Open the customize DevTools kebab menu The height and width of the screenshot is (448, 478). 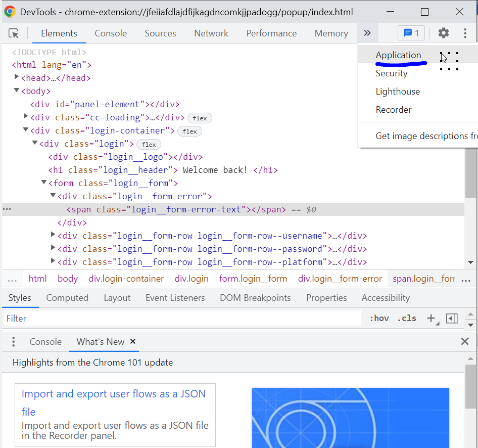(465, 33)
